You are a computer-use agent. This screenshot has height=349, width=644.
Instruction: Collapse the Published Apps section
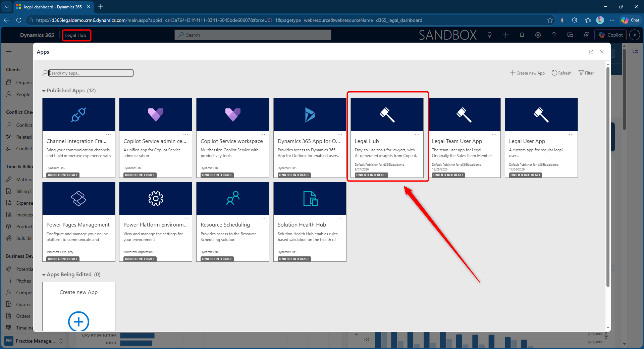[44, 91]
